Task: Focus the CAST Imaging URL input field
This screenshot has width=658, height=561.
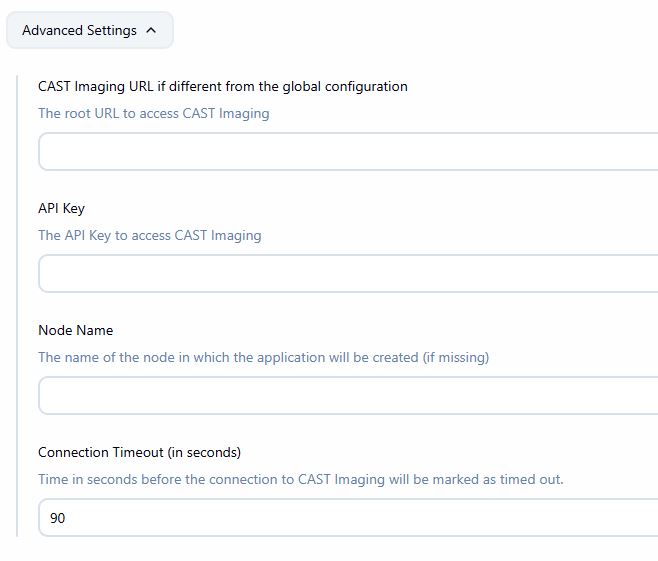Action: 347,152
